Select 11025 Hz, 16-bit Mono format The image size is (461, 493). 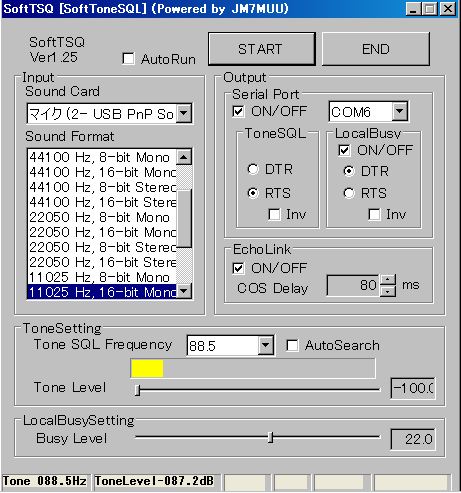tap(102, 292)
